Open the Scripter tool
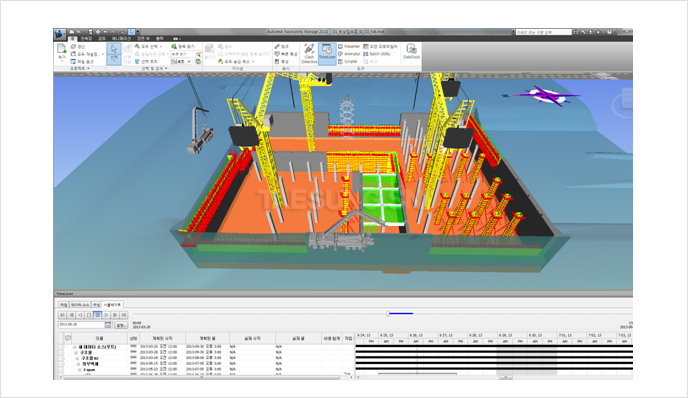This screenshot has height=398, width=688. (x=348, y=62)
